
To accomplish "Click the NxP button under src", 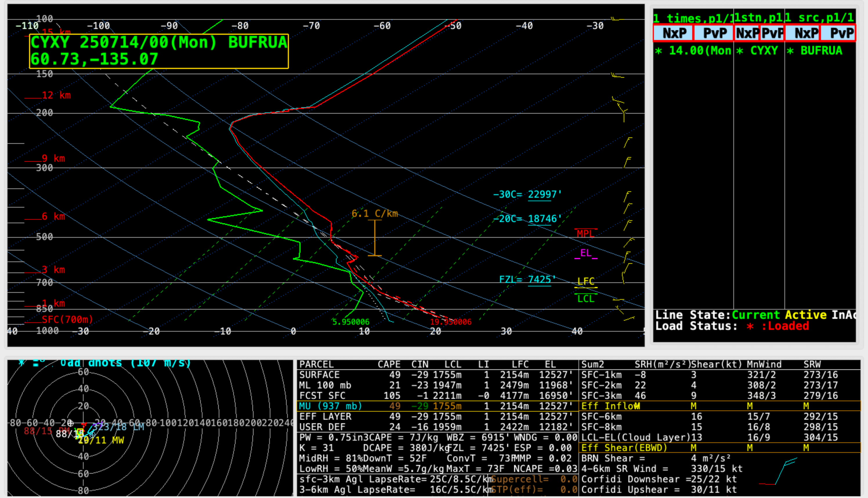I will (803, 33).
